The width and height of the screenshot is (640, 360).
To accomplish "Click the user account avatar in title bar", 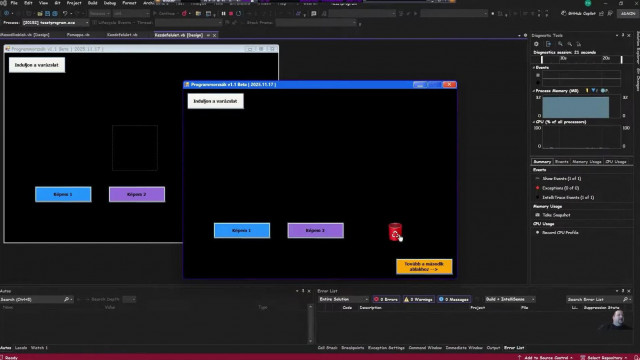I will (x=588, y=3).
